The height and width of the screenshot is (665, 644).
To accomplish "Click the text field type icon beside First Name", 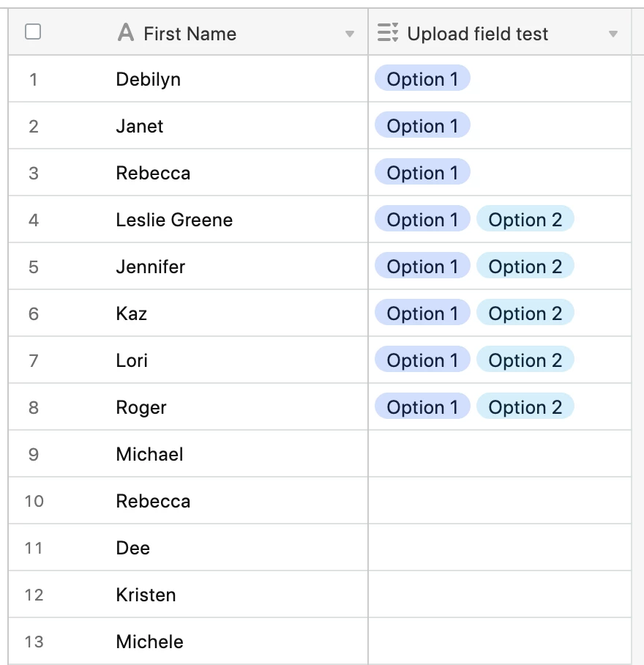I will pos(126,33).
